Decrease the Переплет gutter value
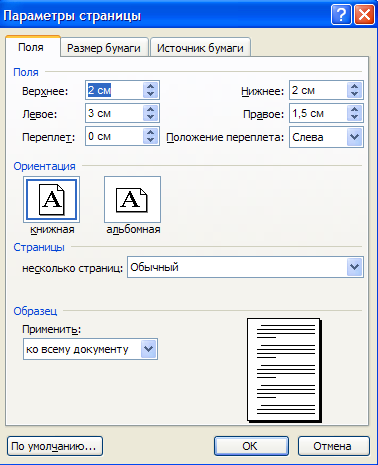378x465 pixels. click(x=150, y=140)
